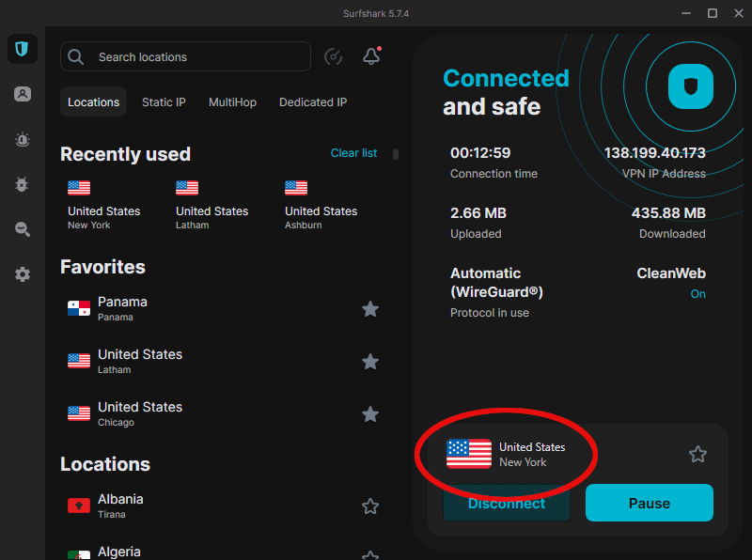Viewport: 752px width, 560px height.
Task: Switch to the Static IP tab
Action: point(164,102)
